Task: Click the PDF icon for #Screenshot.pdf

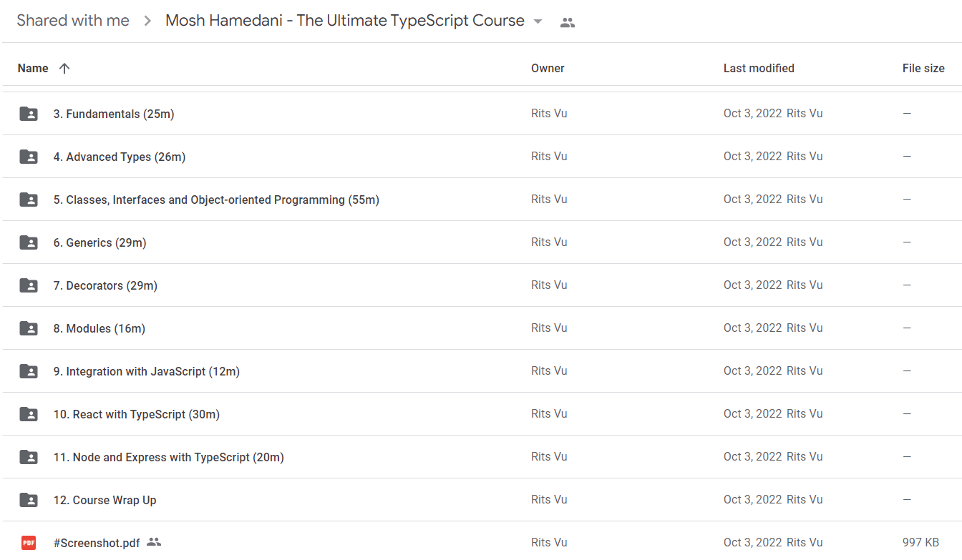Action: pyautogui.click(x=29, y=543)
